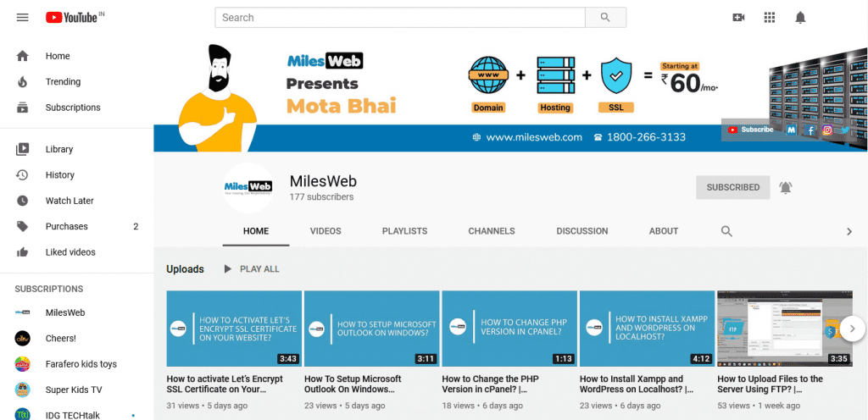The width and height of the screenshot is (868, 420).
Task: Open the Change PHP Version video thumbnail
Action: tap(509, 329)
